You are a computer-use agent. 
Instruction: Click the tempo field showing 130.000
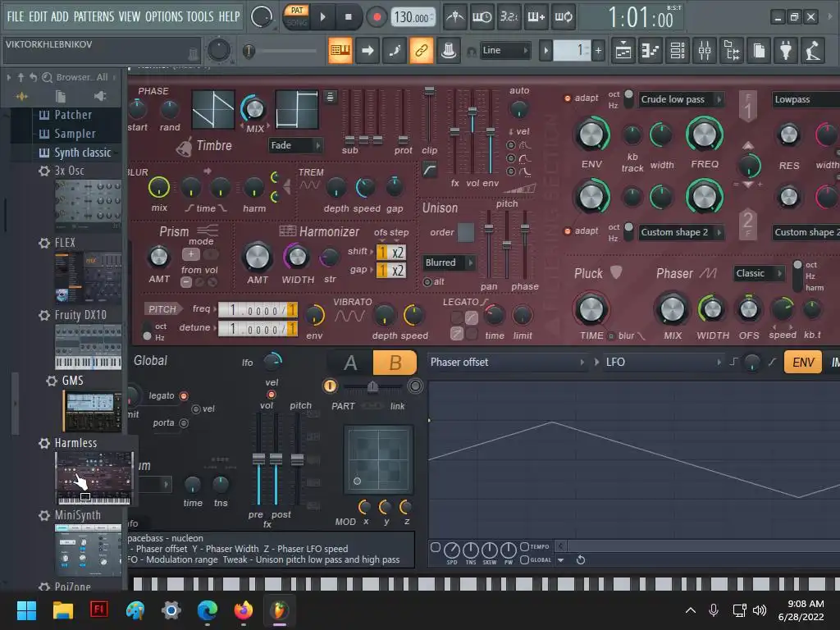(413, 17)
